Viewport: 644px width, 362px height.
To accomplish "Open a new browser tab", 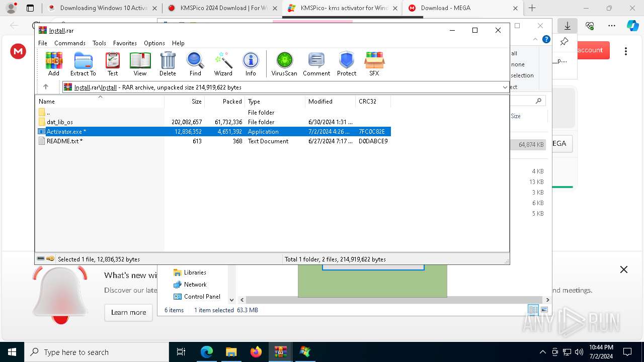I will pyautogui.click(x=532, y=8).
